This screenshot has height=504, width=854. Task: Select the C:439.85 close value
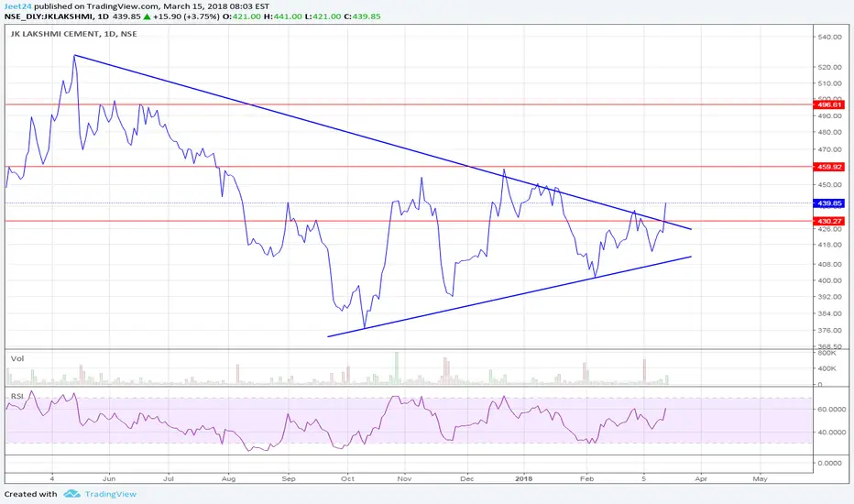tap(363, 16)
